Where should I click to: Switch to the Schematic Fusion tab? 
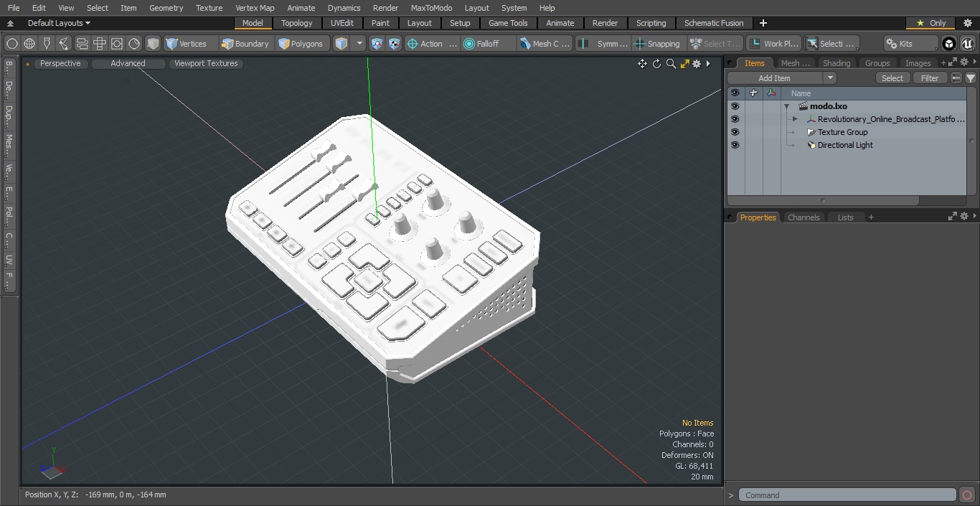tap(714, 23)
